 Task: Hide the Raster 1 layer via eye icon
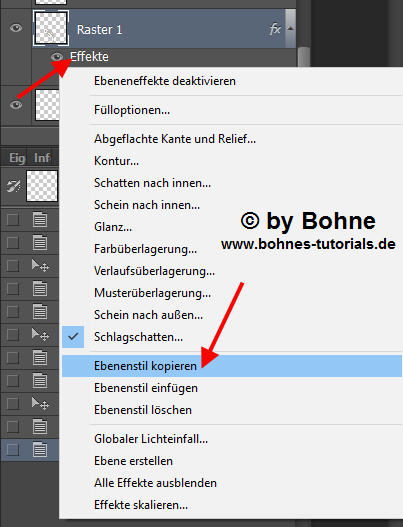[x=16, y=28]
